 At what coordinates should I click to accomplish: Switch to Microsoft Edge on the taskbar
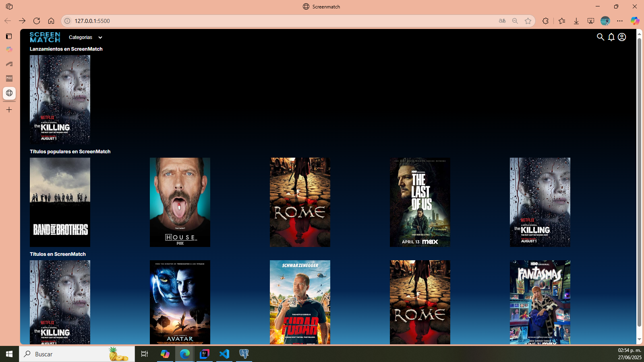185,354
